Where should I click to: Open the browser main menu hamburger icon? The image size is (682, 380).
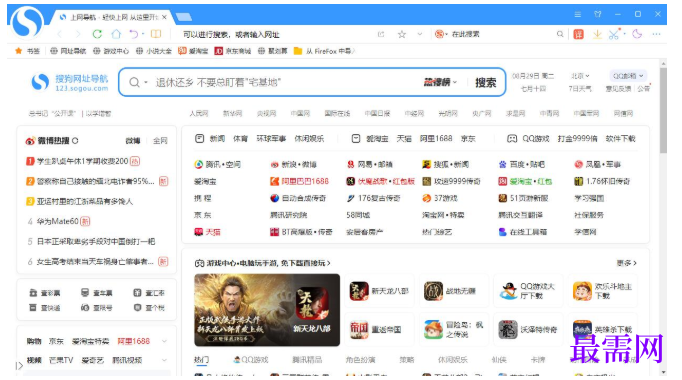click(578, 14)
